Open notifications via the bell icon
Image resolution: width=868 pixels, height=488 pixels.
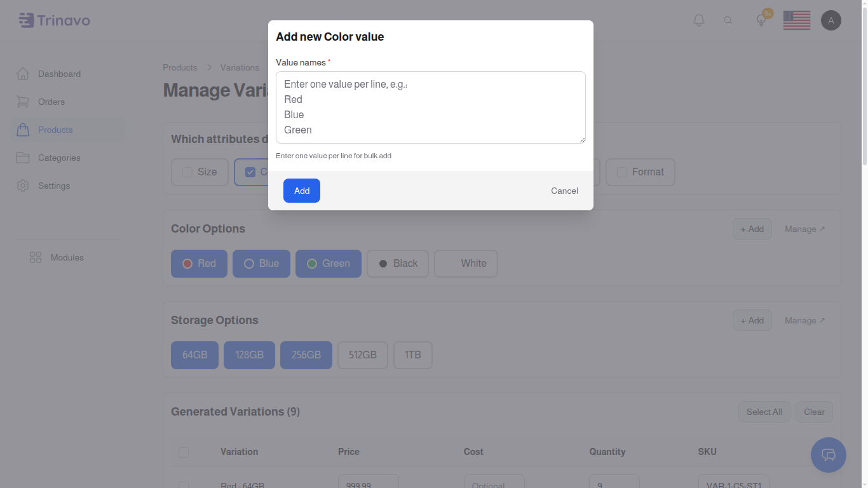tap(698, 20)
